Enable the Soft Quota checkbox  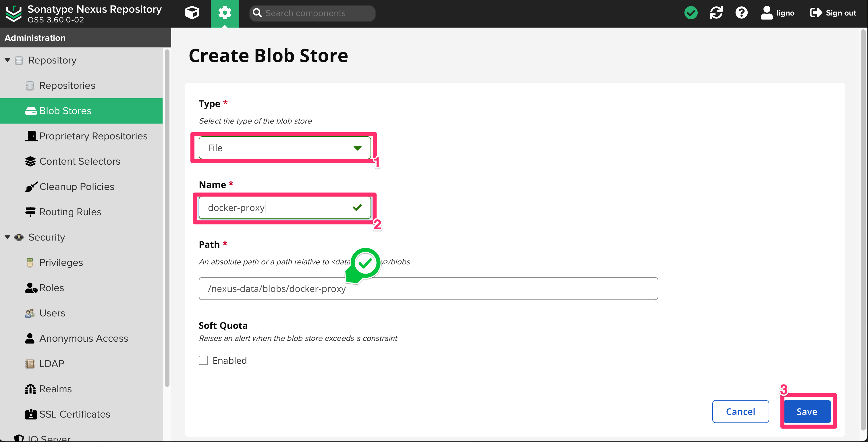point(203,360)
